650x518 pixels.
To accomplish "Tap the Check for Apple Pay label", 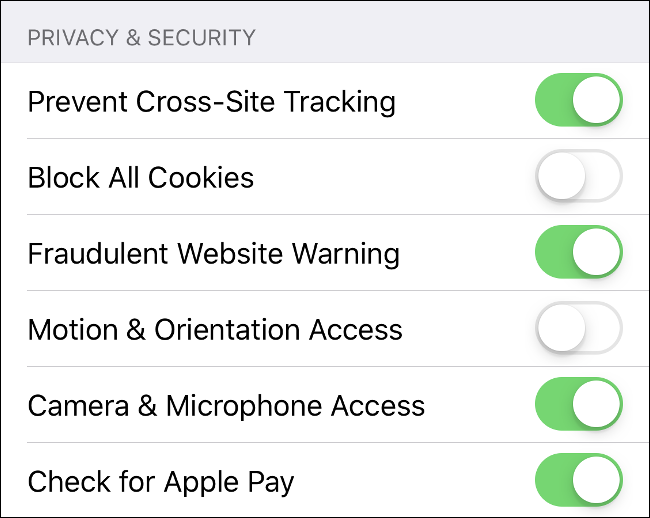I will coord(161,481).
